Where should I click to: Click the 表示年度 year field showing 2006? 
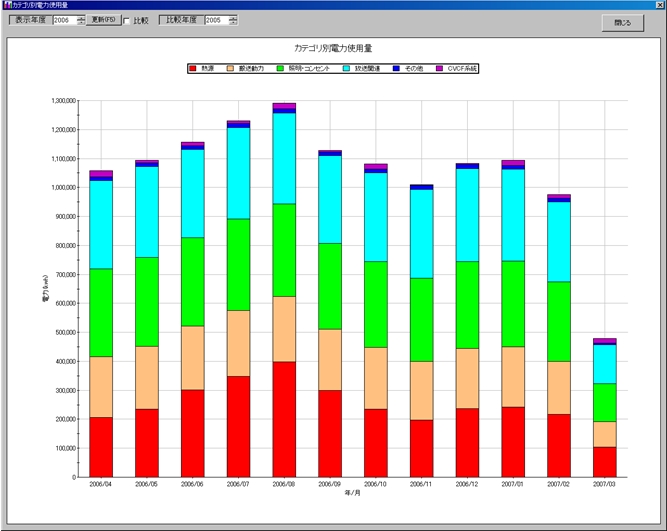(x=65, y=20)
